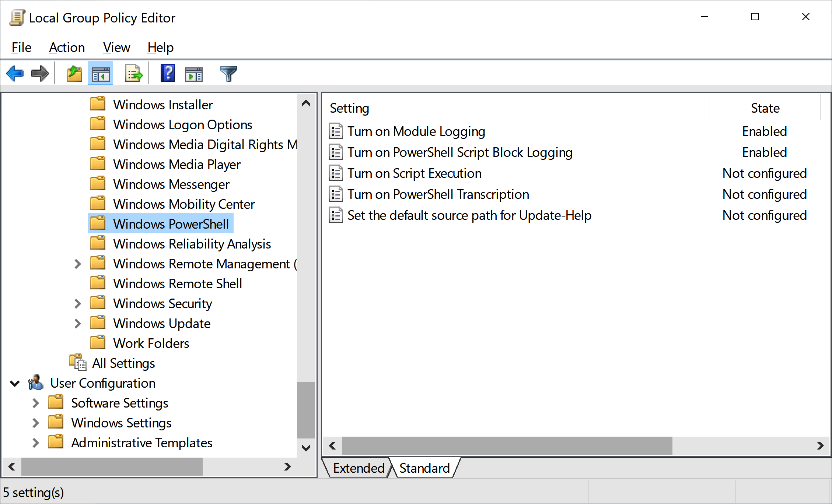
Task: Click tree pane horizontal scroll left arrow
Action: [12, 467]
